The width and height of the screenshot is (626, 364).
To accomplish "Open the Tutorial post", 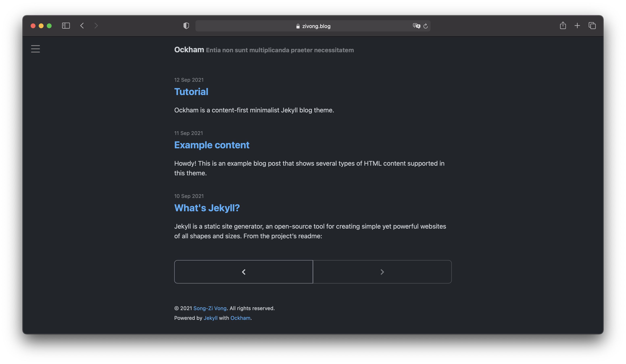I will (x=191, y=92).
